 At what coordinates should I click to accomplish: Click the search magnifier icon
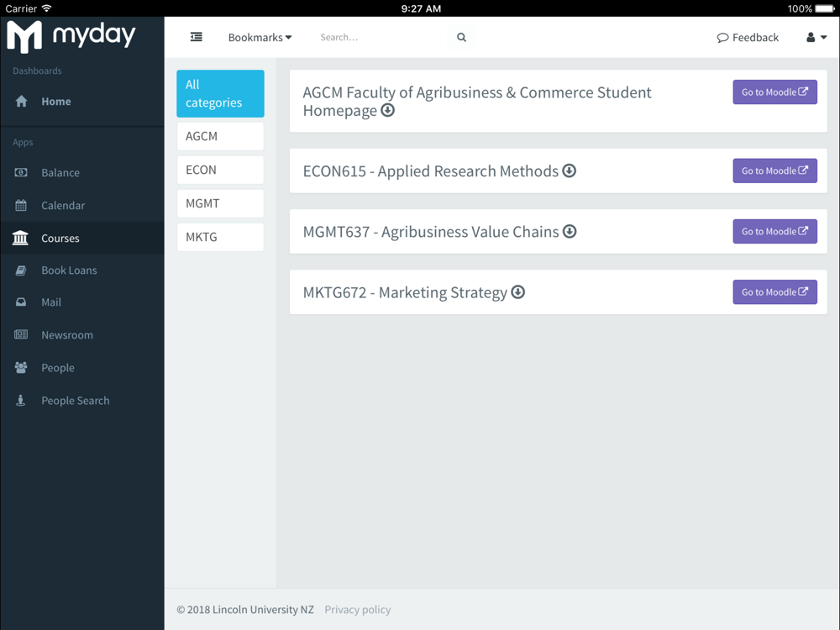(x=461, y=37)
